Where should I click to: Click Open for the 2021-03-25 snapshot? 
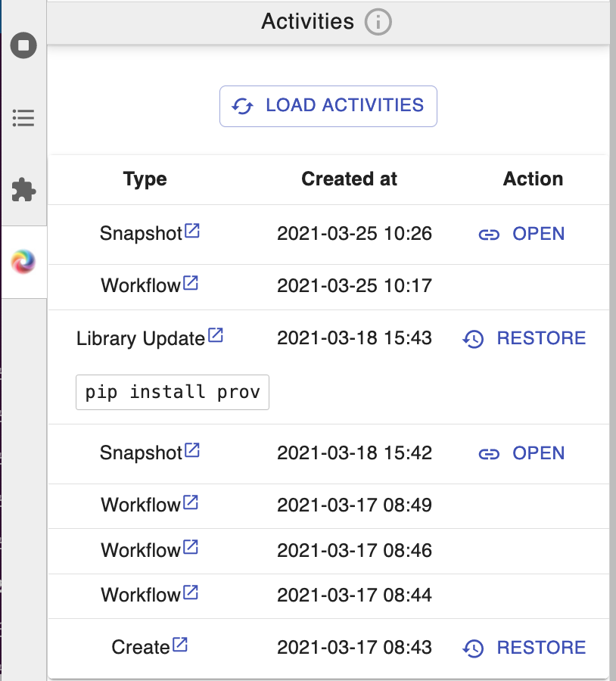(x=522, y=234)
